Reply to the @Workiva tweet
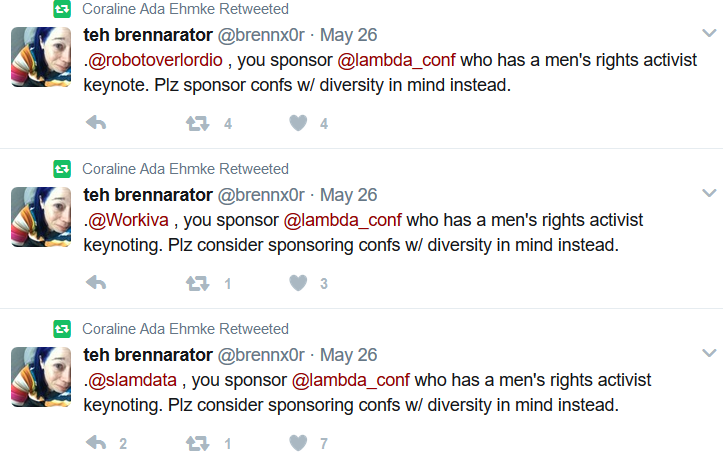Image resolution: width=723 pixels, height=462 pixels. [x=96, y=283]
